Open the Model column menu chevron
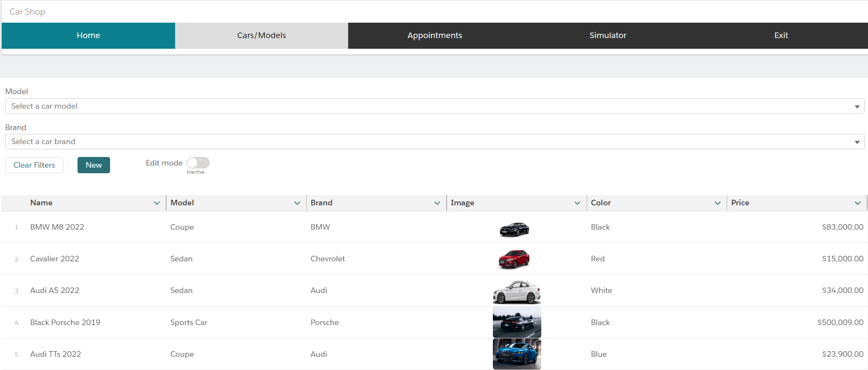This screenshot has height=370, width=868. [297, 203]
